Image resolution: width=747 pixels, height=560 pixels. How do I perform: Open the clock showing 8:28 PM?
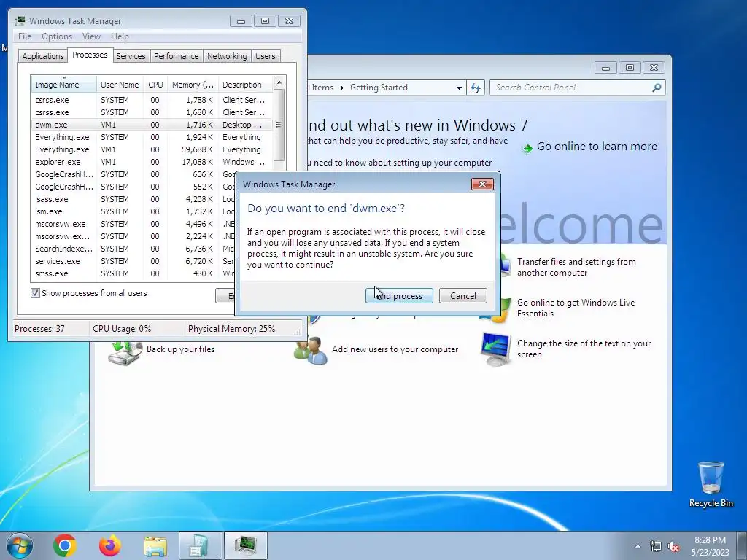(710, 546)
